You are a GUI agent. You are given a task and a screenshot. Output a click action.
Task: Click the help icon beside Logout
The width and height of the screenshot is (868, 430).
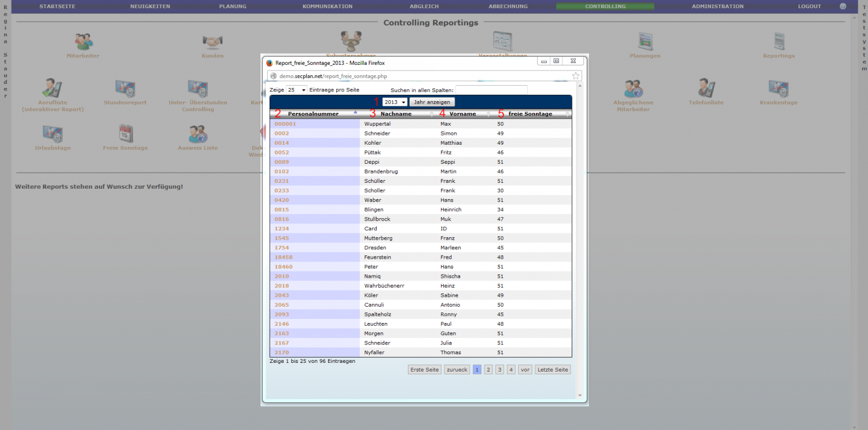843,6
